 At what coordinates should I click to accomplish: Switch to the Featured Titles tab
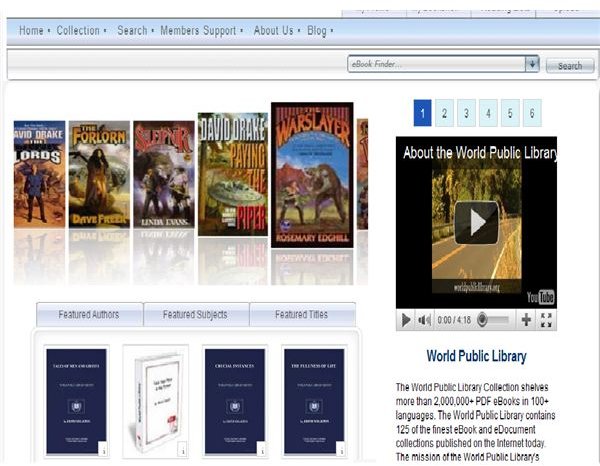point(302,314)
